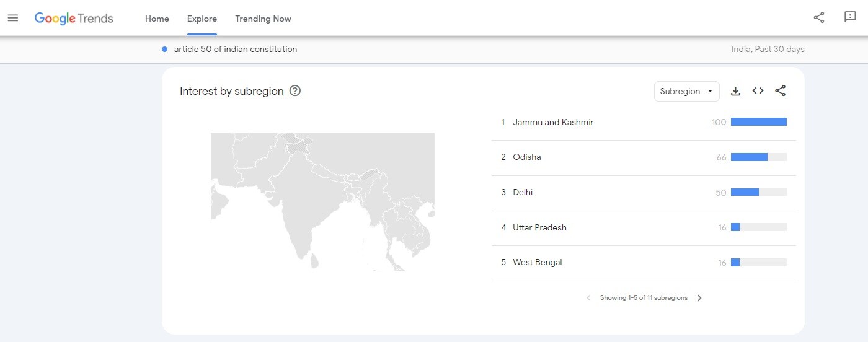Open the Trending Now tab

point(263,19)
